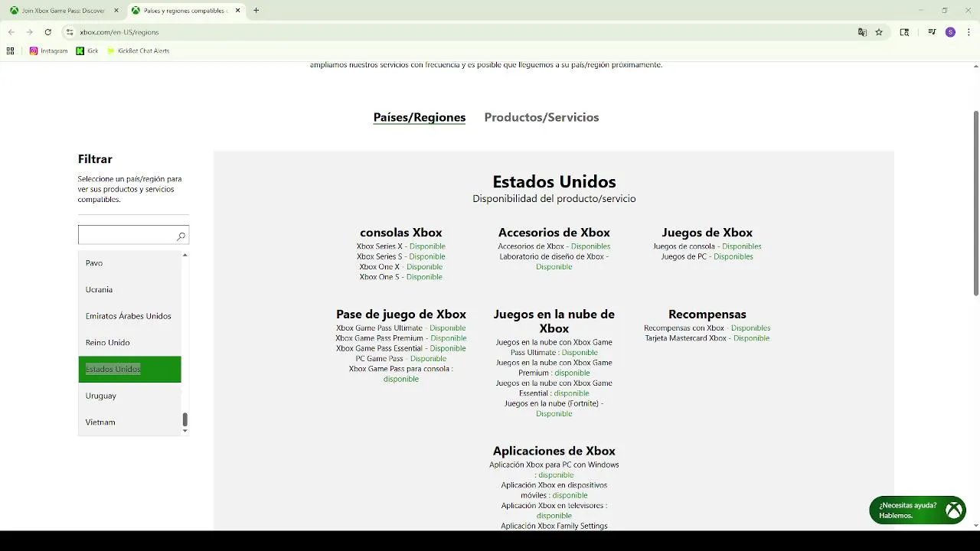Screen dimensions: 980x551
Task: Click the Estados Unidos heading
Action: coord(554,181)
